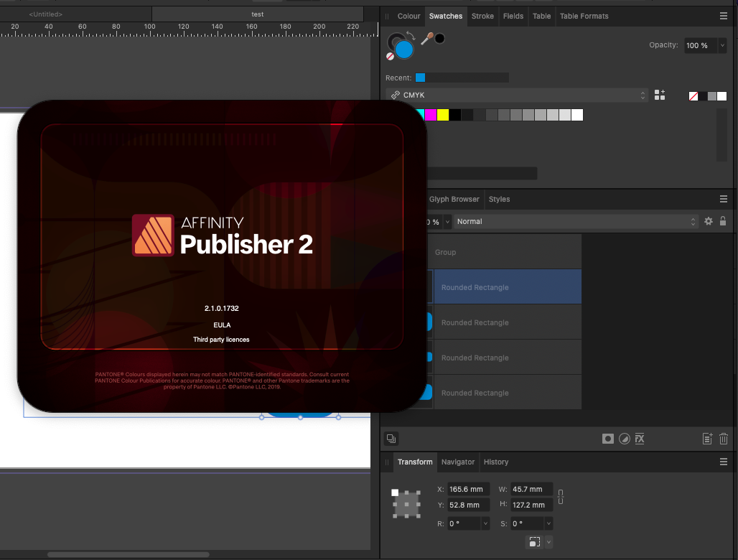Switch to the Navigator tab
This screenshot has width=738, height=560.
tap(457, 462)
